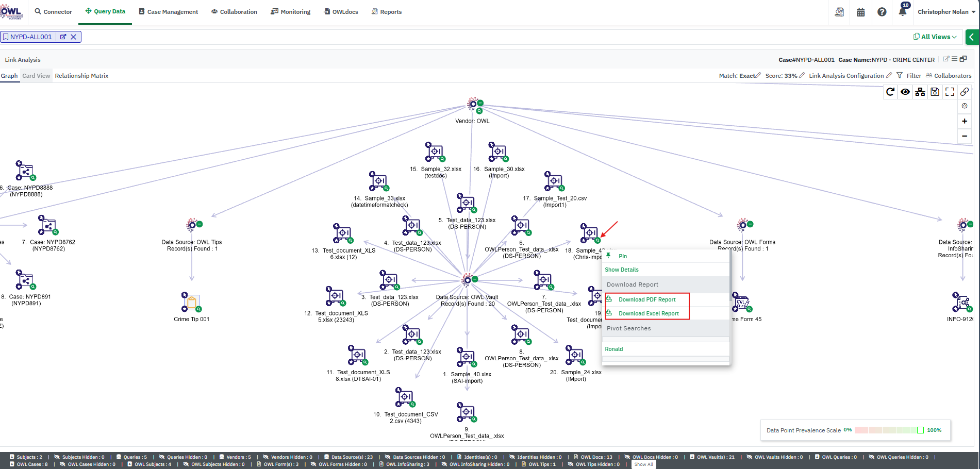Select Download PDF Report menu item
Image resolution: width=980 pixels, height=469 pixels.
(647, 299)
